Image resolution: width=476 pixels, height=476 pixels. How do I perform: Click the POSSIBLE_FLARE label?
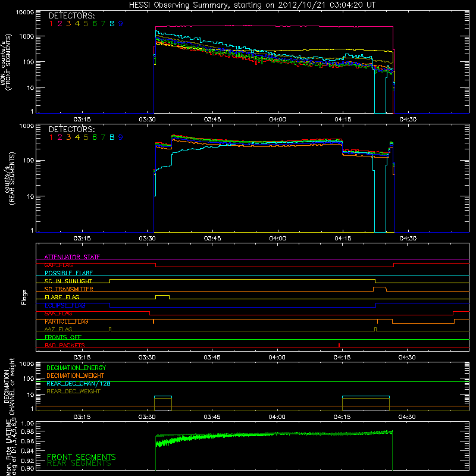coord(68,273)
